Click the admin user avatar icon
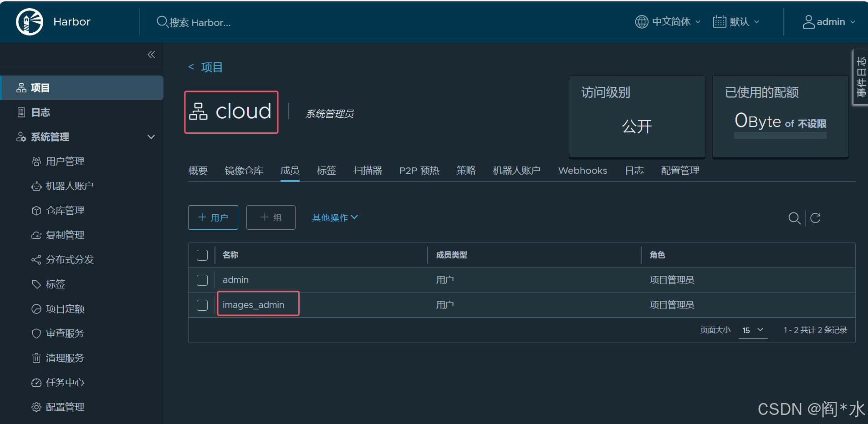 point(808,22)
